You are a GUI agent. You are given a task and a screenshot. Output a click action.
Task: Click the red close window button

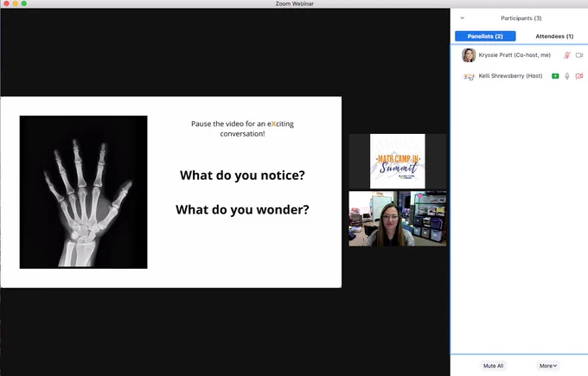pyautogui.click(x=7, y=3)
